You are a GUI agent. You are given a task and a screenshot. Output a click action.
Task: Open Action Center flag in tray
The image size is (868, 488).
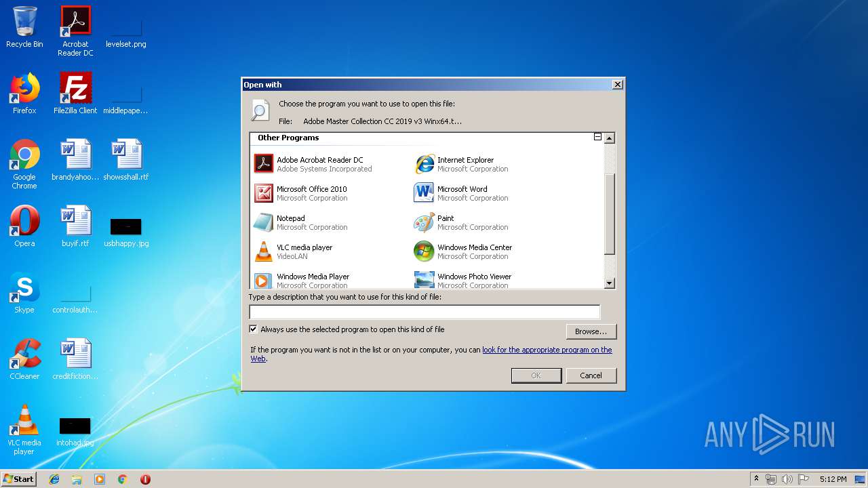coord(803,479)
